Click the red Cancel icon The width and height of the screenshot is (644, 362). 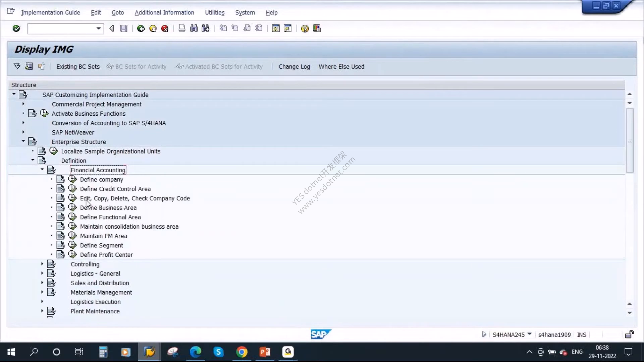tap(165, 28)
